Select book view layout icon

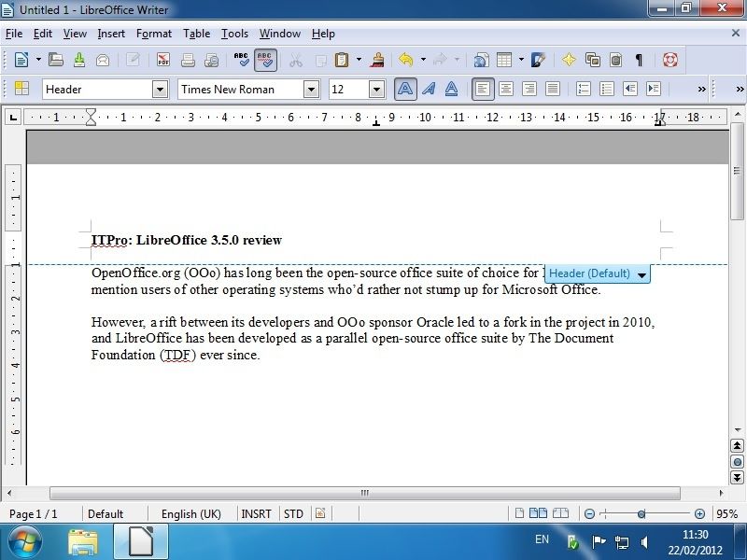[560, 513]
